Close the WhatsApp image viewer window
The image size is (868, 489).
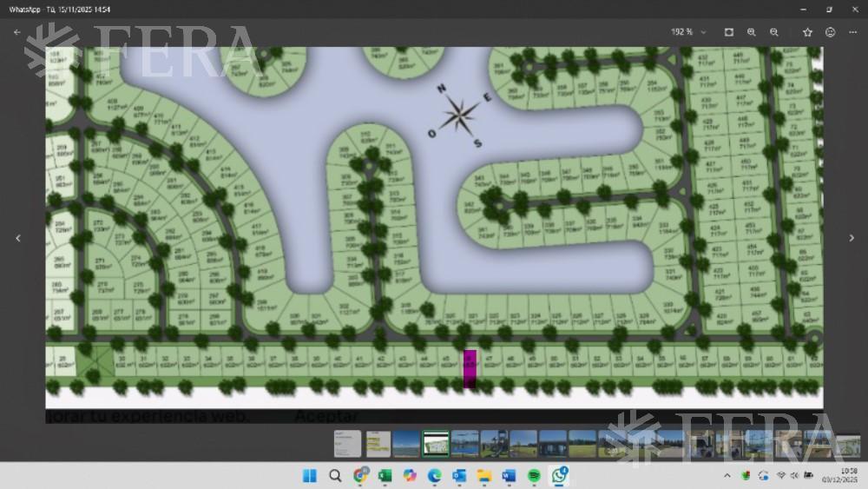tap(855, 10)
